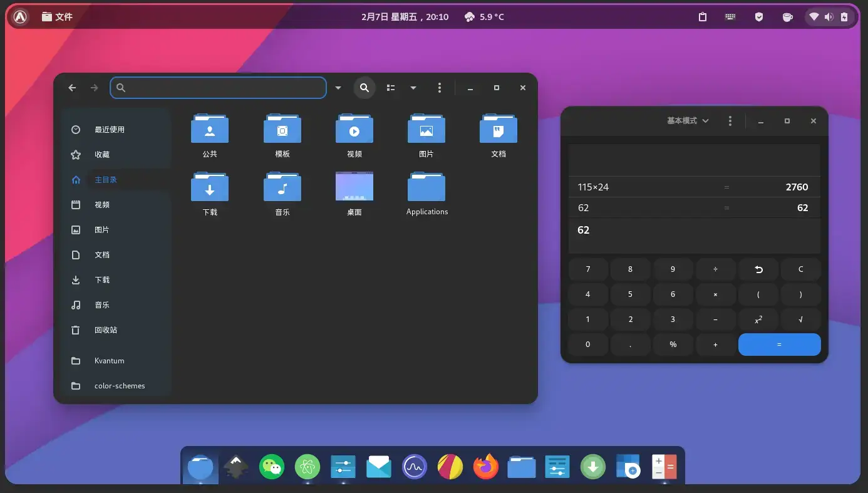868x493 pixels.
Task: Open the Firefox browser from the dock
Action: [x=485, y=466]
